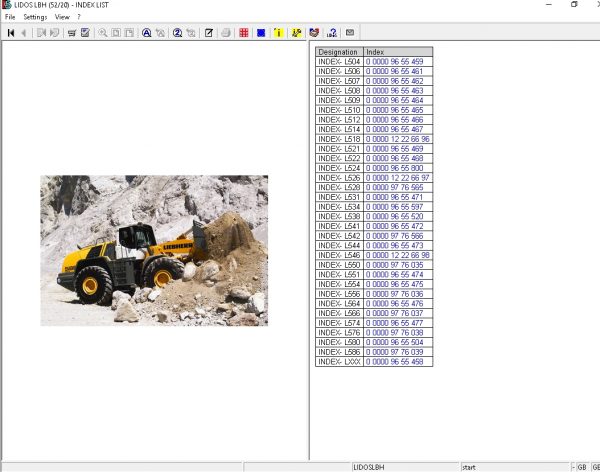Open the File menu
Image resolution: width=600 pixels, height=472 pixels.
pos(10,17)
